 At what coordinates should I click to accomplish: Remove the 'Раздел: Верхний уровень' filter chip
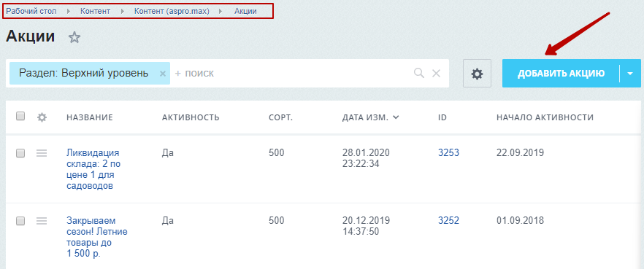coord(162,74)
